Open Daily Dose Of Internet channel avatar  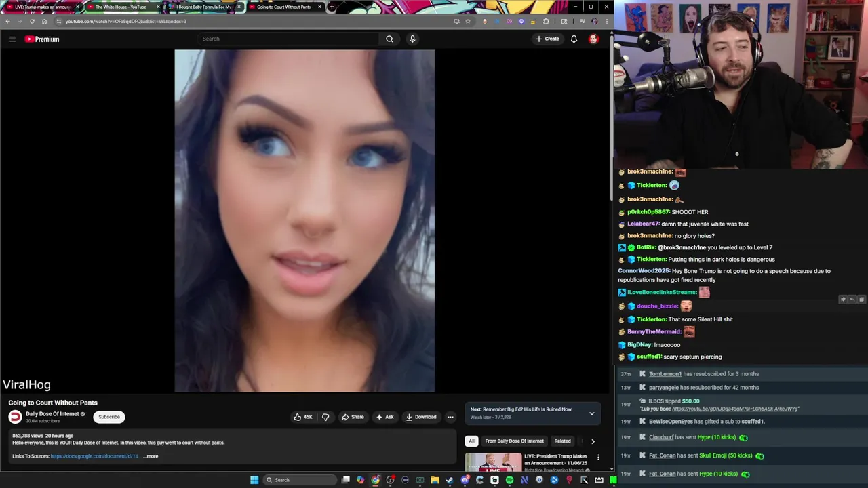point(15,417)
